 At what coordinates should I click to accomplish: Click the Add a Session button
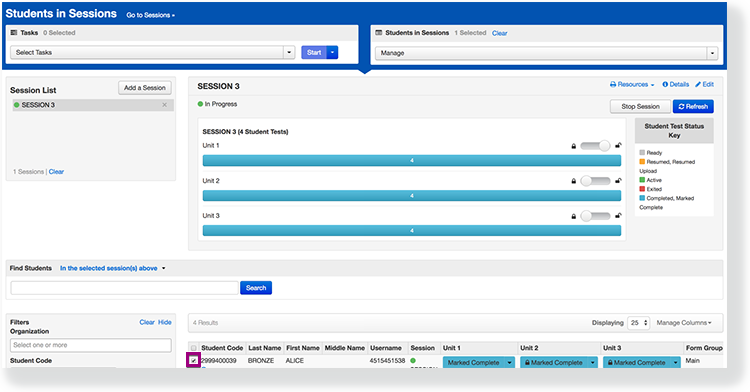pos(144,87)
